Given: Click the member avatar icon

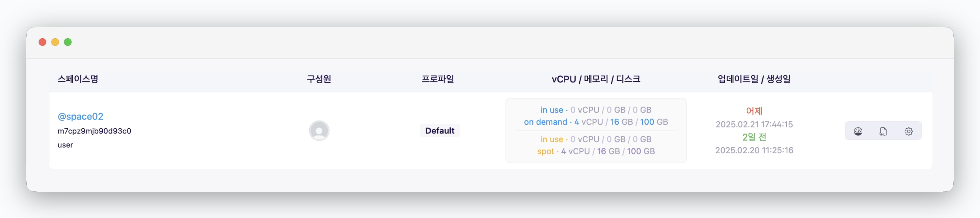Looking at the screenshot, I should (319, 131).
